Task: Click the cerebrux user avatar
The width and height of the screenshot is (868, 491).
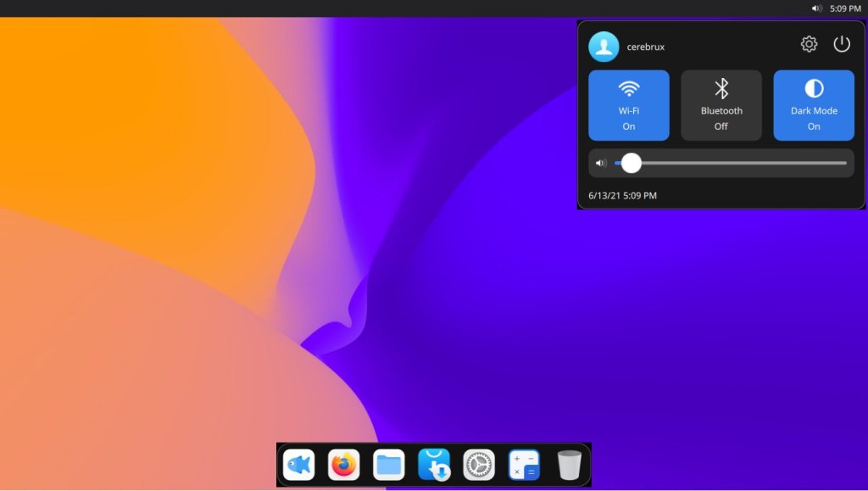Action: [604, 47]
